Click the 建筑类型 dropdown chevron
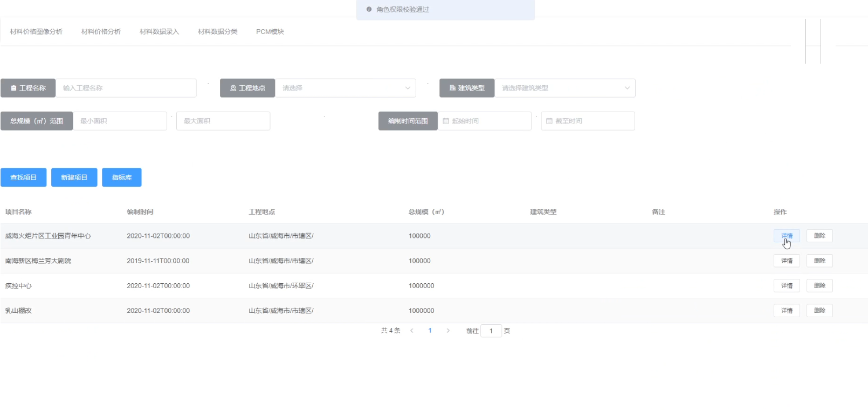This screenshot has height=410, width=868. click(x=627, y=88)
